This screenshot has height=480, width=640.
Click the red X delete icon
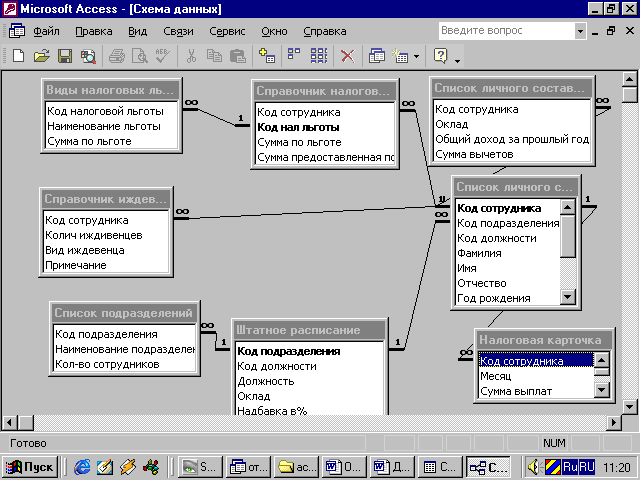[x=347, y=56]
